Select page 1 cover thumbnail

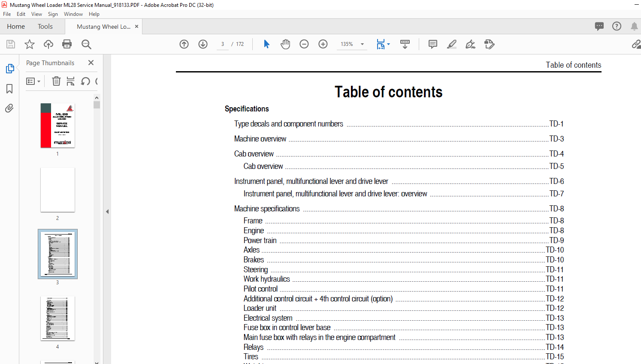pos(57,126)
